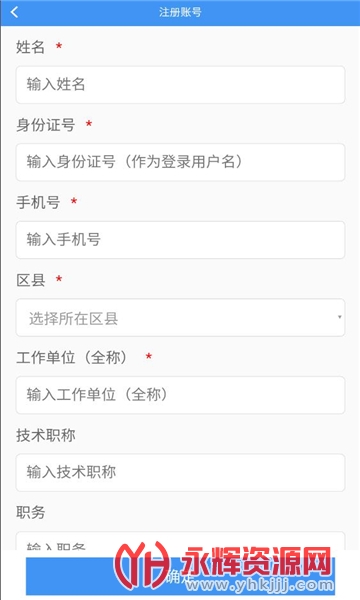Image resolution: width=360 pixels, height=600 pixels.
Task: Click the 职务 label text
Action: coord(31,512)
